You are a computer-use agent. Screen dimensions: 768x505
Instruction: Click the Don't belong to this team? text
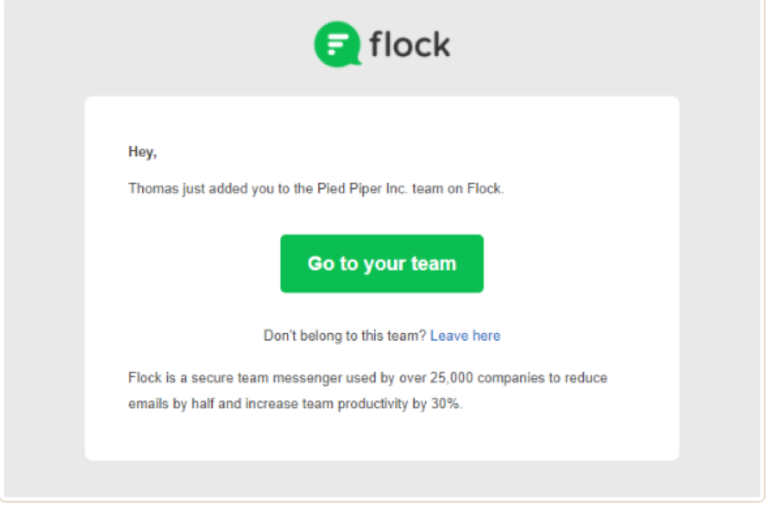point(344,336)
